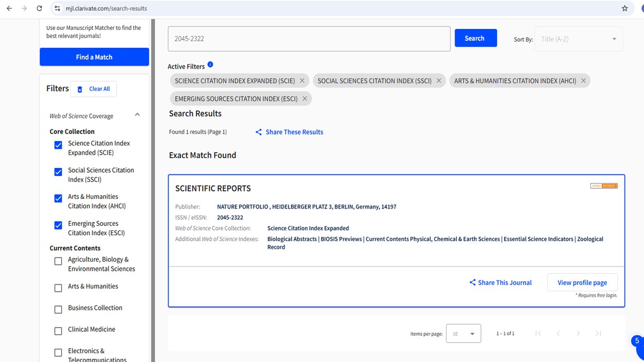Check the Business Collection box
The height and width of the screenshot is (362, 644).
pyautogui.click(x=58, y=309)
